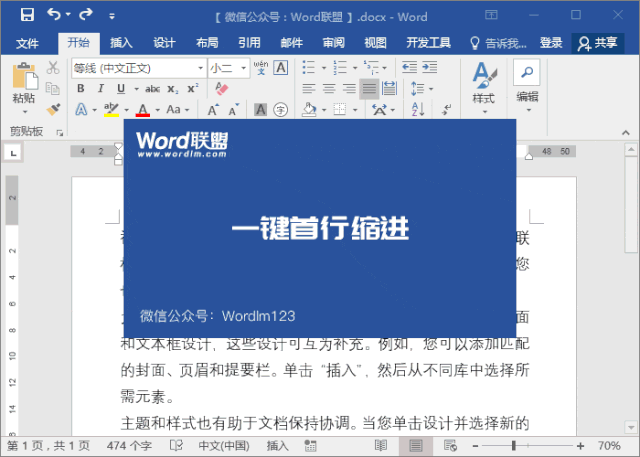The height and width of the screenshot is (457, 640).
Task: Toggle character shading (A with gray box)
Action: tap(260, 109)
